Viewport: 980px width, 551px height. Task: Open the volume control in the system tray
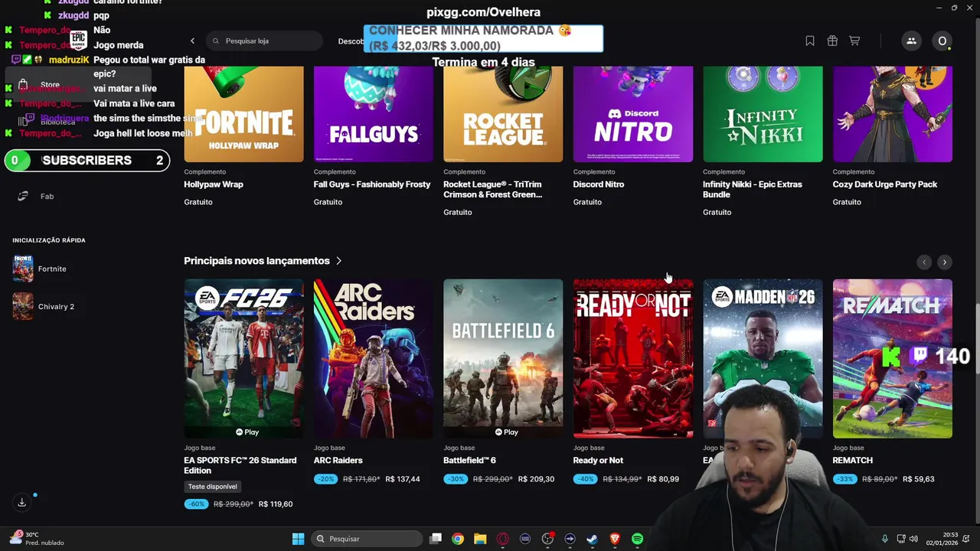tap(913, 539)
